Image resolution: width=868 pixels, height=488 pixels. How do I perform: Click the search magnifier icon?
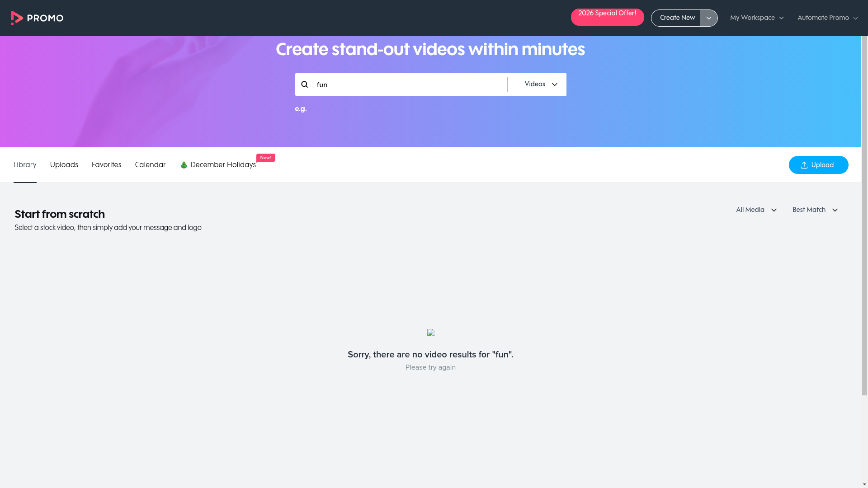click(x=305, y=84)
